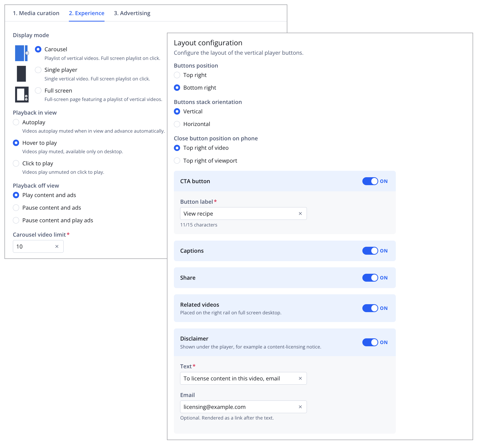Select Autoplay playback in view
This screenshot has width=482, height=448.
coord(16,122)
